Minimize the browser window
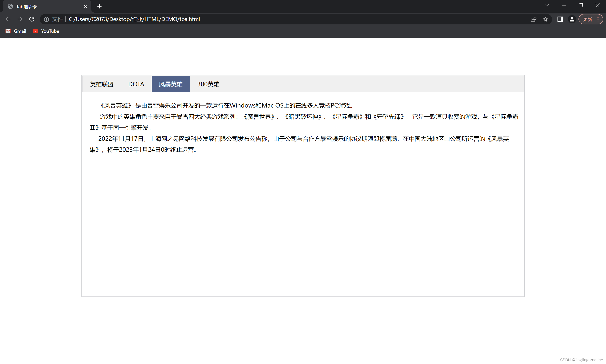606x364 pixels. [x=563, y=5]
